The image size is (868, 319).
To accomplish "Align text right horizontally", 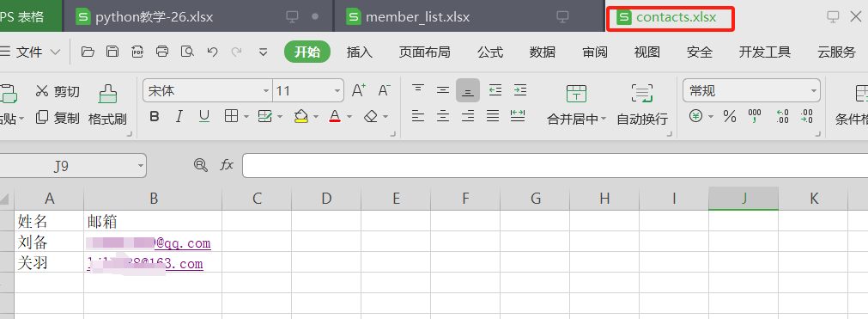I will tap(468, 116).
